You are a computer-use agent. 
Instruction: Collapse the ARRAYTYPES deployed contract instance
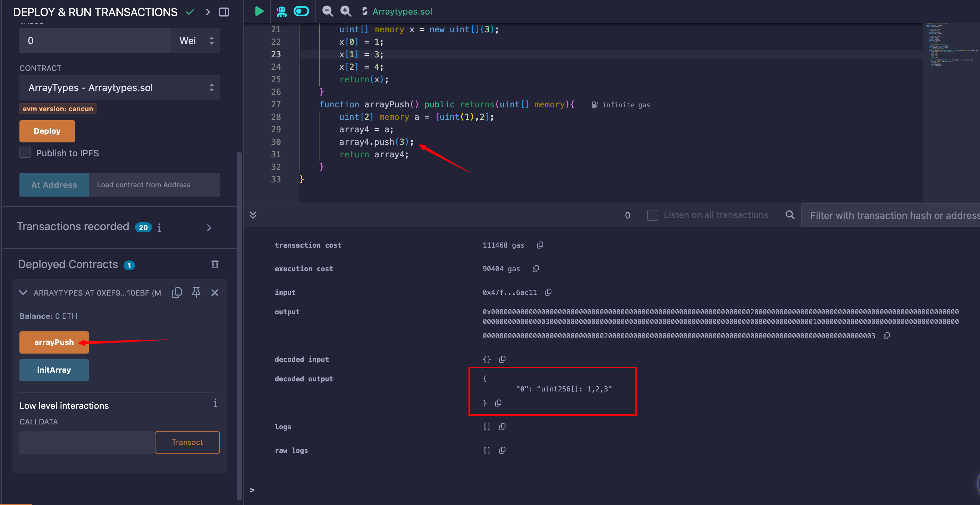point(23,292)
